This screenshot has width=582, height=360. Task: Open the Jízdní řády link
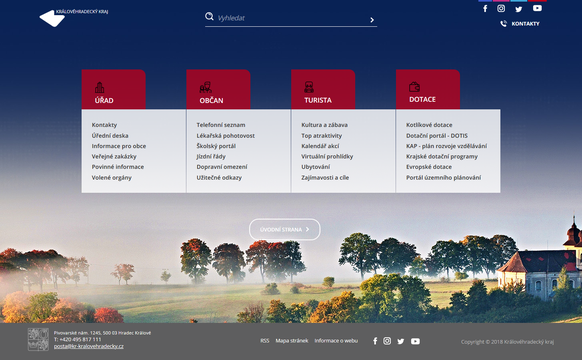click(x=211, y=157)
